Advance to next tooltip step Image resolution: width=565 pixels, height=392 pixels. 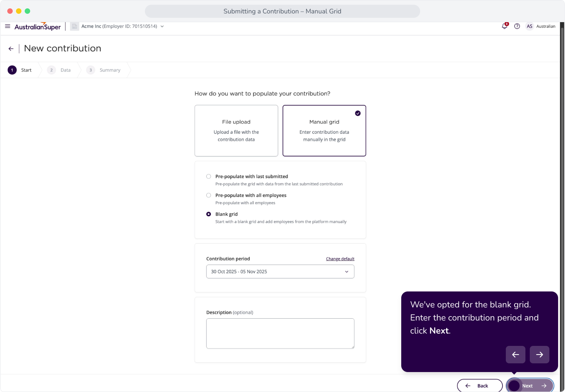[x=539, y=355]
